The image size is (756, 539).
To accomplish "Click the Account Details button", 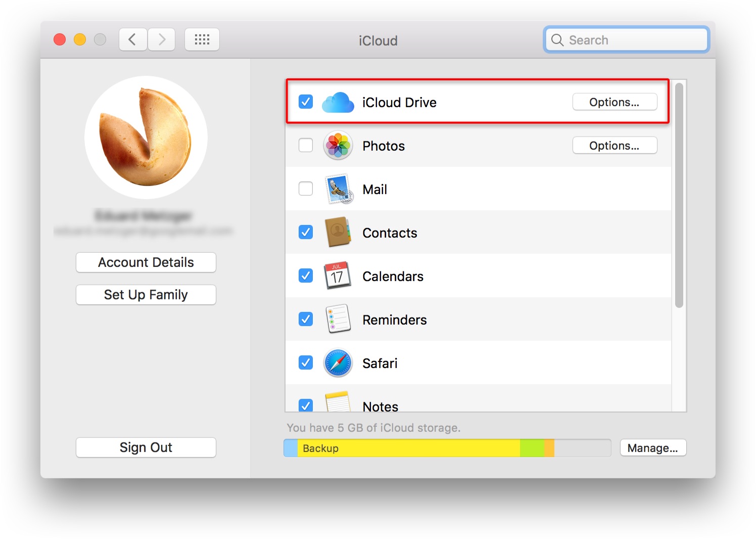I will click(146, 262).
